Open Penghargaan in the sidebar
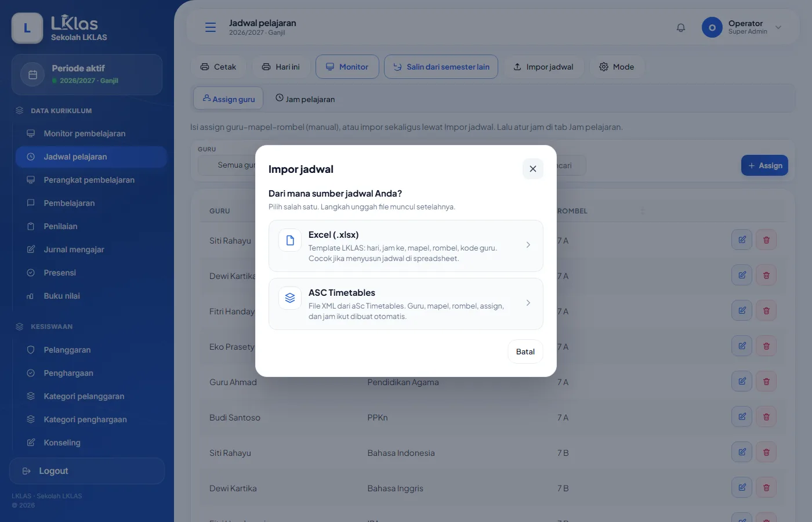Screen dimensions: 812x522 [x=91, y=373]
